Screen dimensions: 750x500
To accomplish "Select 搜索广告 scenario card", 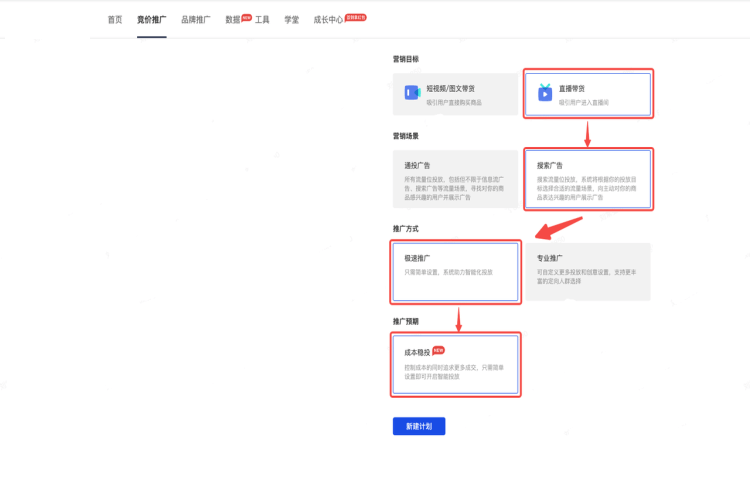I will [588, 179].
